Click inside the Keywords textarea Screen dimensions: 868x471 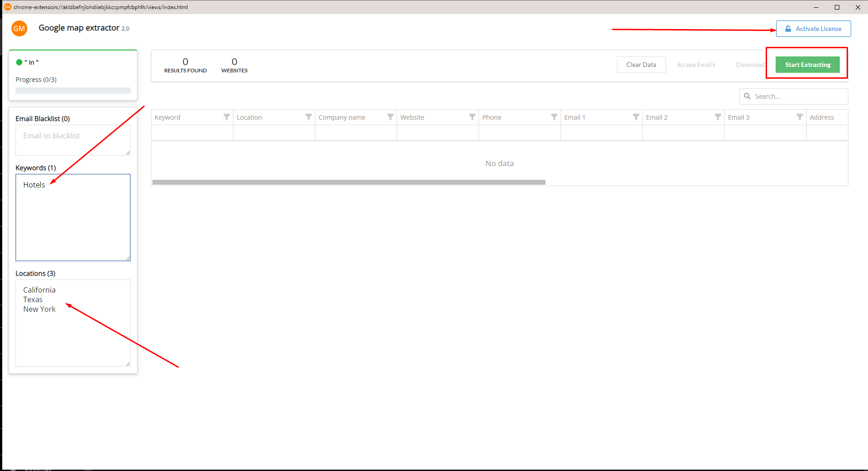pyautogui.click(x=73, y=218)
